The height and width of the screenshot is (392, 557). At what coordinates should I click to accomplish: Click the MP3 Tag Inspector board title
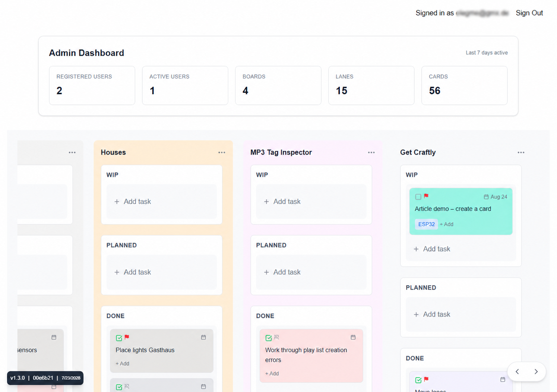point(281,152)
